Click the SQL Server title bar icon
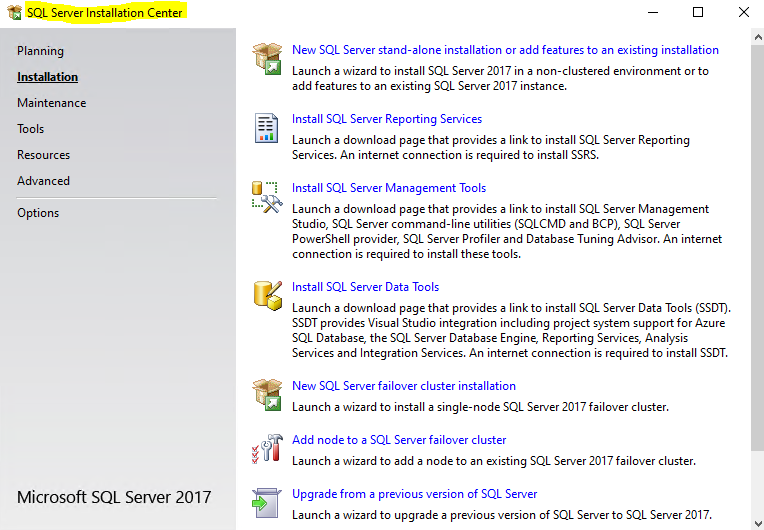 click(x=14, y=13)
